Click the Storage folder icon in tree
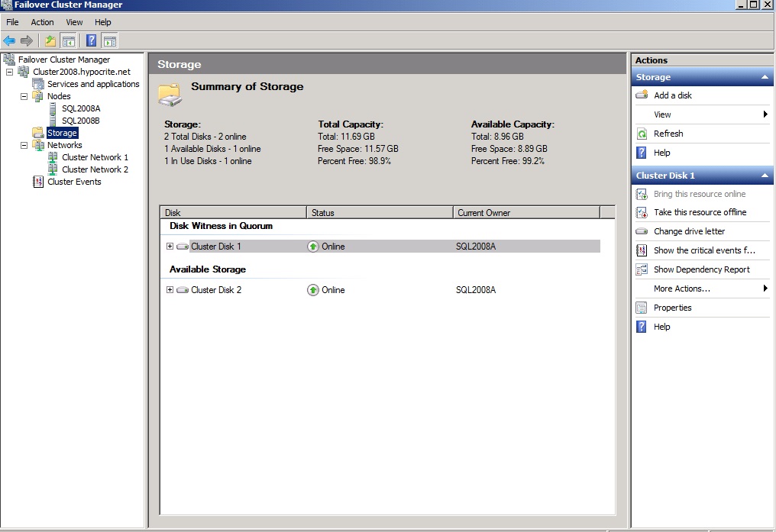Image resolution: width=776 pixels, height=532 pixels. 38,133
